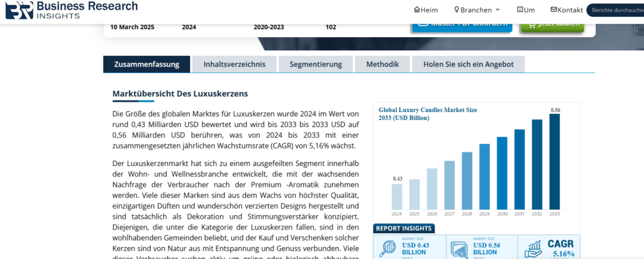Click the growth hand icon beside CAGR
Image resolution: width=644 pixels, height=259 pixels.
click(x=534, y=249)
